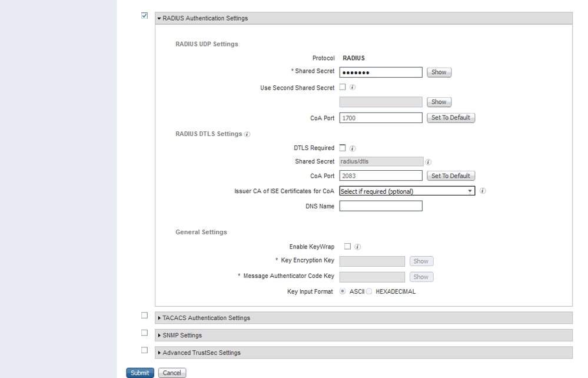Click the RADIUS UDP Settings heading

pyautogui.click(x=207, y=44)
